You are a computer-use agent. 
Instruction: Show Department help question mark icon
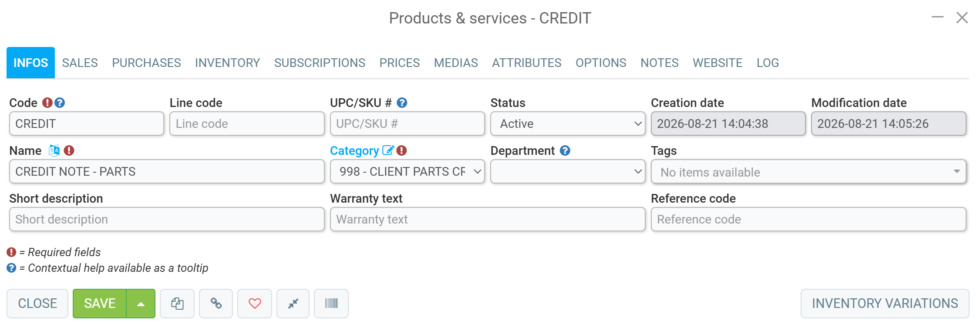(565, 150)
